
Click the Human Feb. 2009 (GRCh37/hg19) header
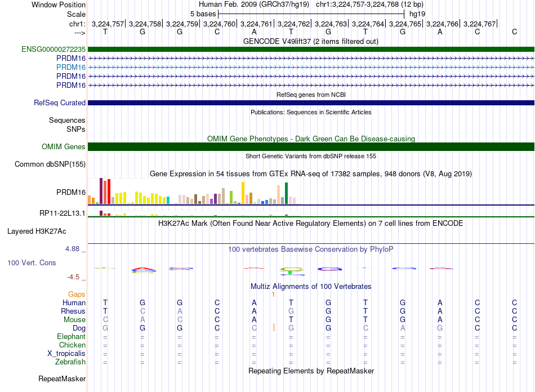coord(254,5)
